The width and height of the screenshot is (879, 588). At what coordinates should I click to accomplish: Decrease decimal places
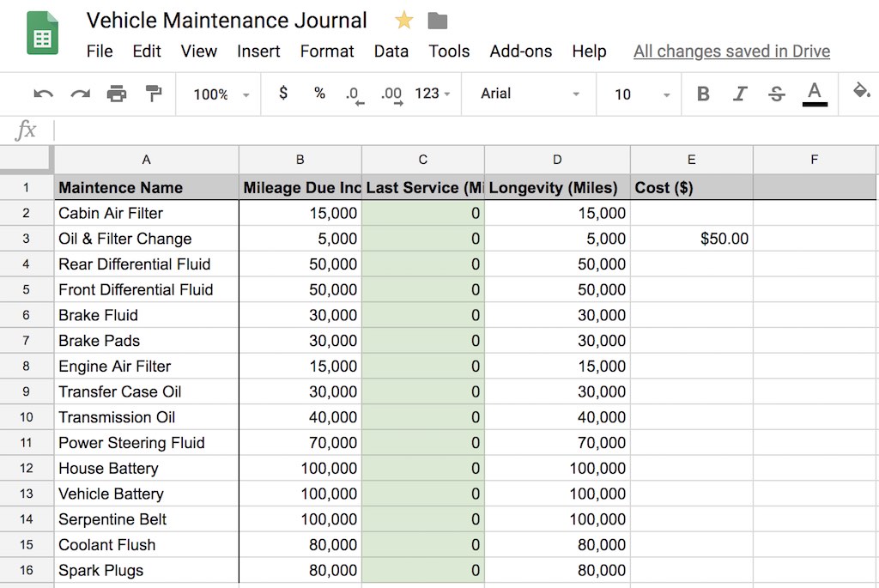354,94
